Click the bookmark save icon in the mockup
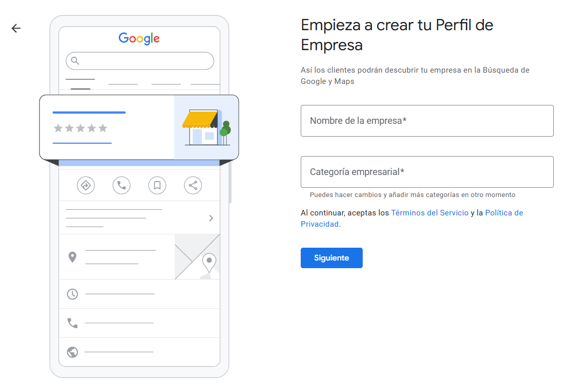Image resolution: width=583 pixels, height=392 pixels. 157,185
